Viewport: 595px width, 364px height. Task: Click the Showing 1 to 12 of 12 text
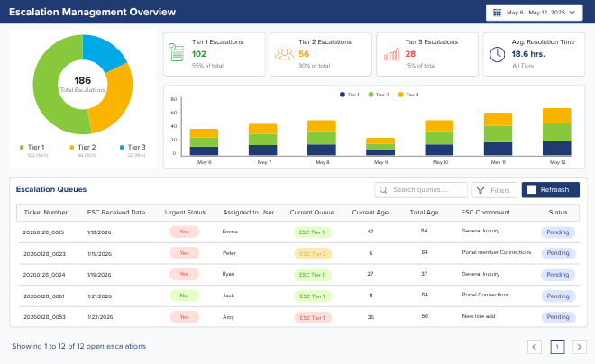79,346
